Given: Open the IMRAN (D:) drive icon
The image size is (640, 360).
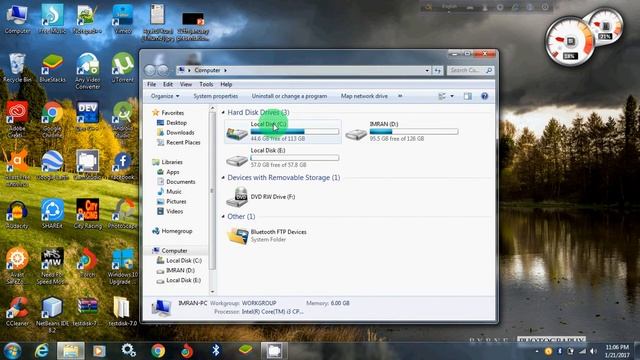Looking at the screenshot, I should pos(356,134).
